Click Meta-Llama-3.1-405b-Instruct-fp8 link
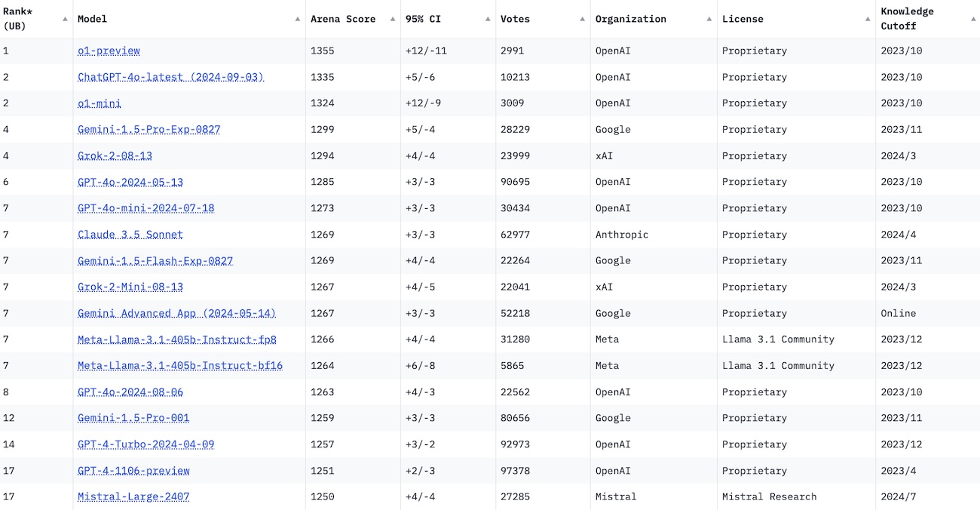Image resolution: width=980 pixels, height=510 pixels. 176,339
